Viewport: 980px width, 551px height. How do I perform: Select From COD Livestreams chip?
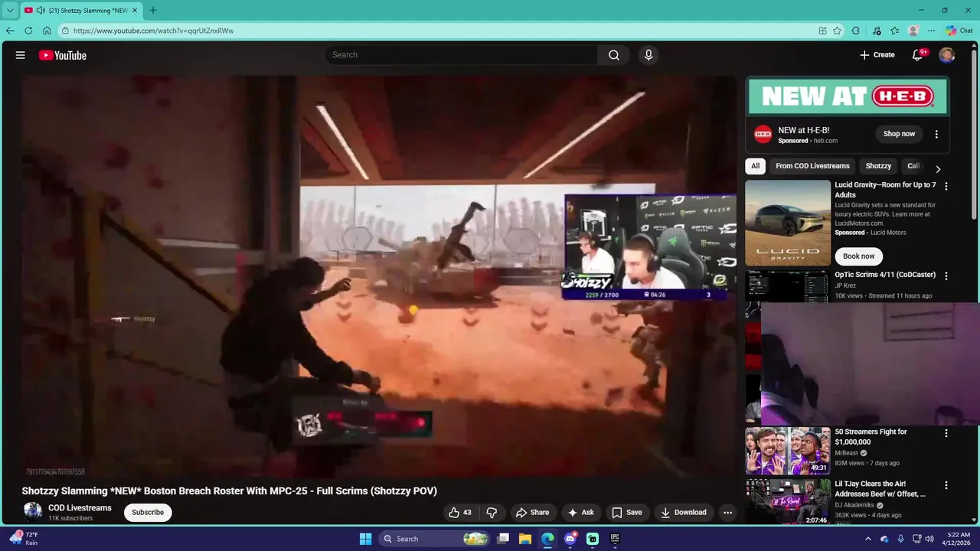click(812, 166)
